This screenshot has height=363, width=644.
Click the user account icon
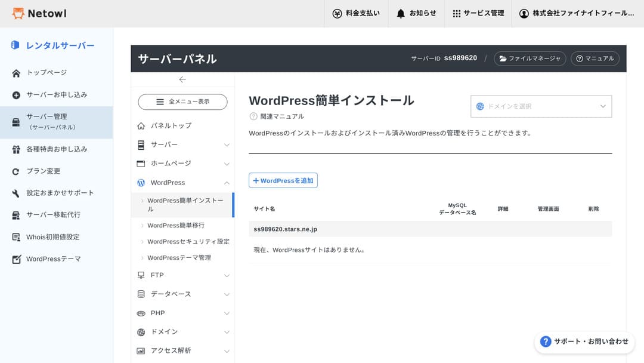(x=524, y=13)
